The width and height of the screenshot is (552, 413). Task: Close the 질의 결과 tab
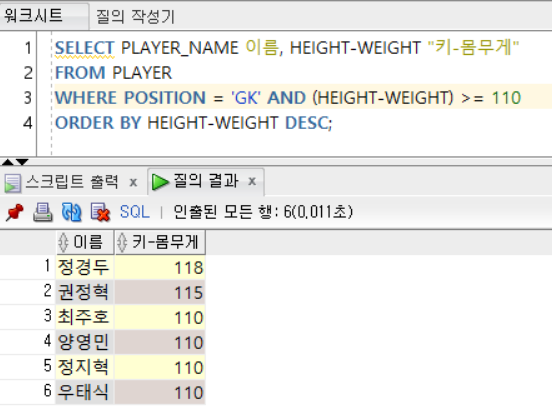tap(252, 181)
